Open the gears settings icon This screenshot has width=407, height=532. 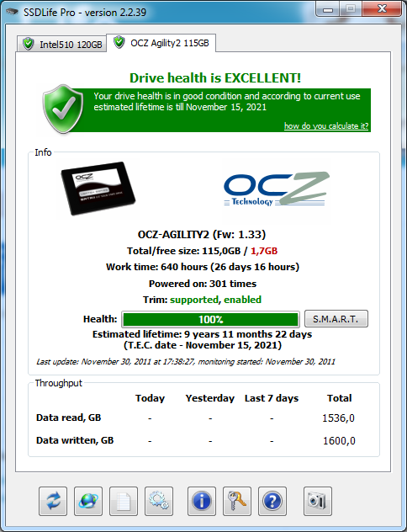159,501
